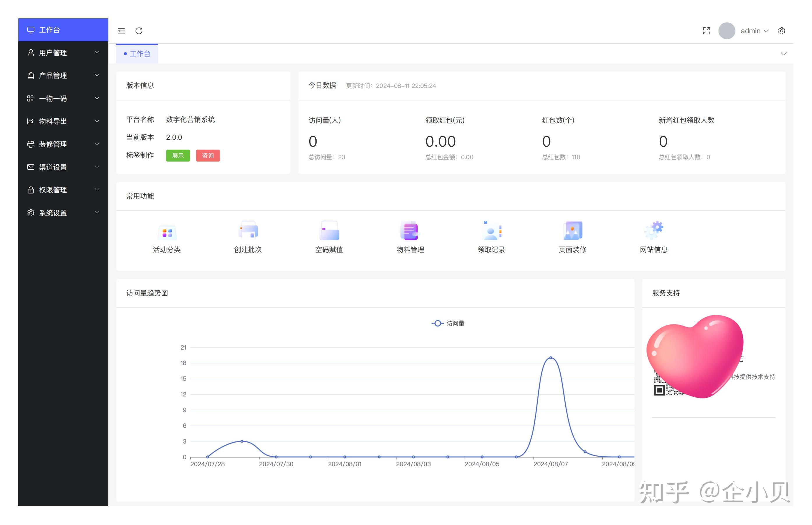Click the 权限管理 lock icon
This screenshot has height=525, width=812.
31,190
